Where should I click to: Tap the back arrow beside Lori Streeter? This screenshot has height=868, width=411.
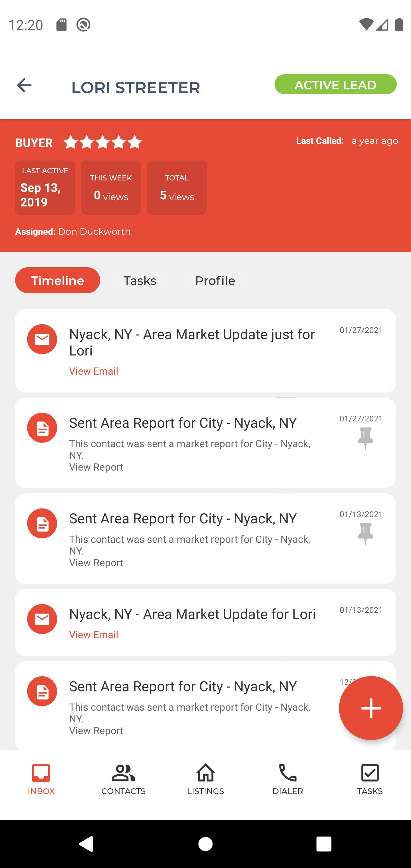pos(24,85)
